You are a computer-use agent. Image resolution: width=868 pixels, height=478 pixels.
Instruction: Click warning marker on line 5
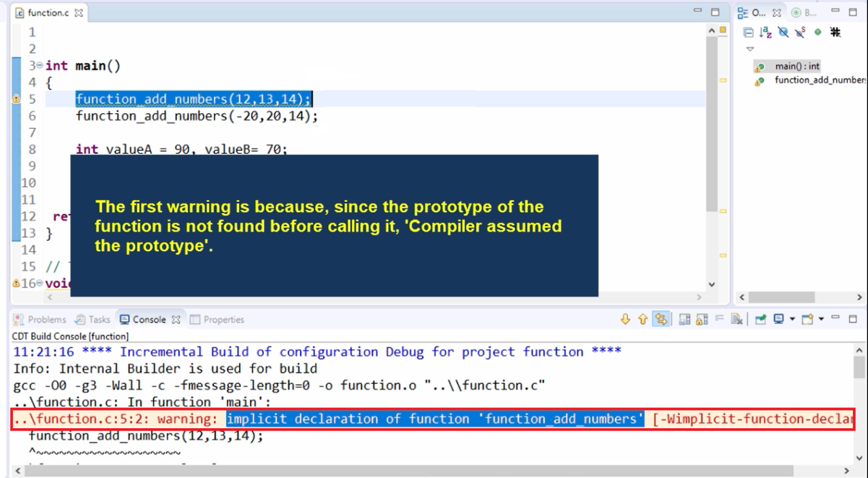[x=16, y=99]
